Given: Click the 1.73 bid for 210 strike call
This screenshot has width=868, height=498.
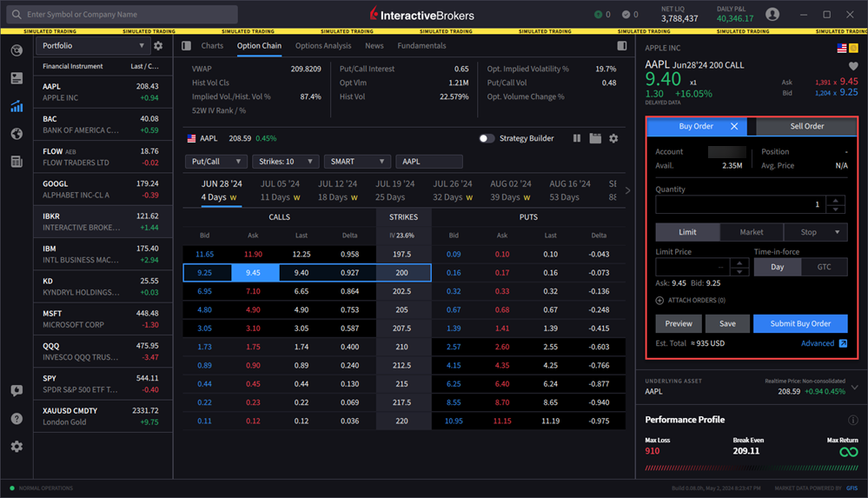Looking at the screenshot, I should pos(204,347).
